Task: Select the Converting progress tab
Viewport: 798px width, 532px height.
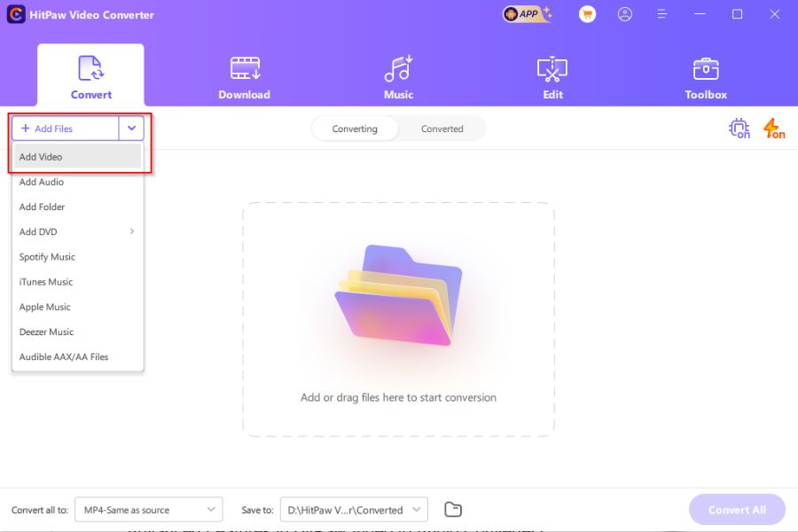Action: [355, 129]
